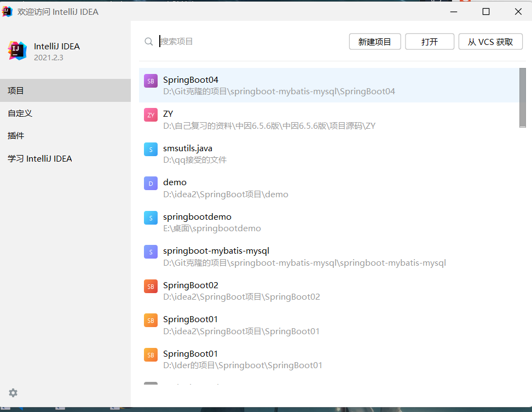532x412 pixels.
Task: Select the 项目 tab in sidebar
Action: coord(65,90)
